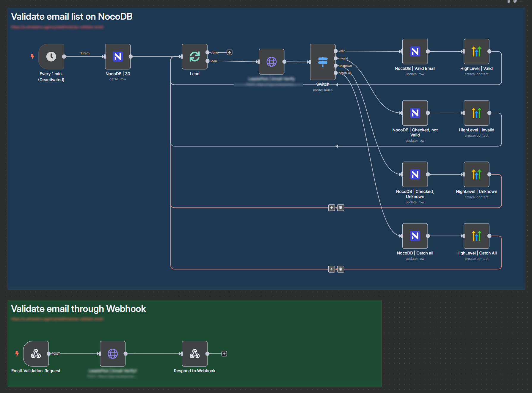The height and width of the screenshot is (393, 532).
Task: Open the 'NocoDB | Checked, not Valid' node
Action: point(415,113)
